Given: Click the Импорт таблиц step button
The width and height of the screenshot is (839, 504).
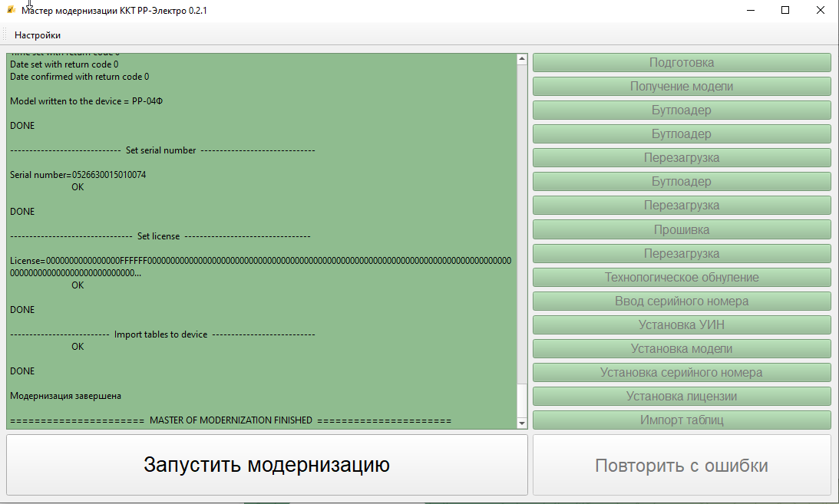Looking at the screenshot, I should click(682, 420).
